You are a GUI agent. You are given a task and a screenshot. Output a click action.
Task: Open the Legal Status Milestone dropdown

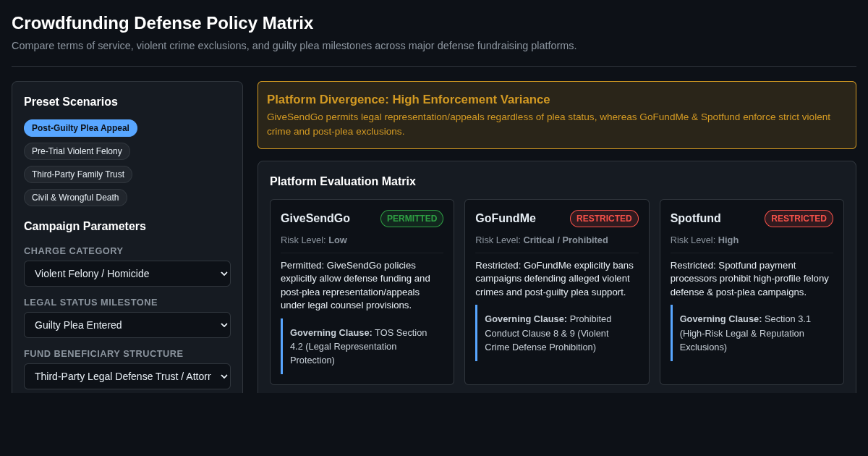[127, 325]
